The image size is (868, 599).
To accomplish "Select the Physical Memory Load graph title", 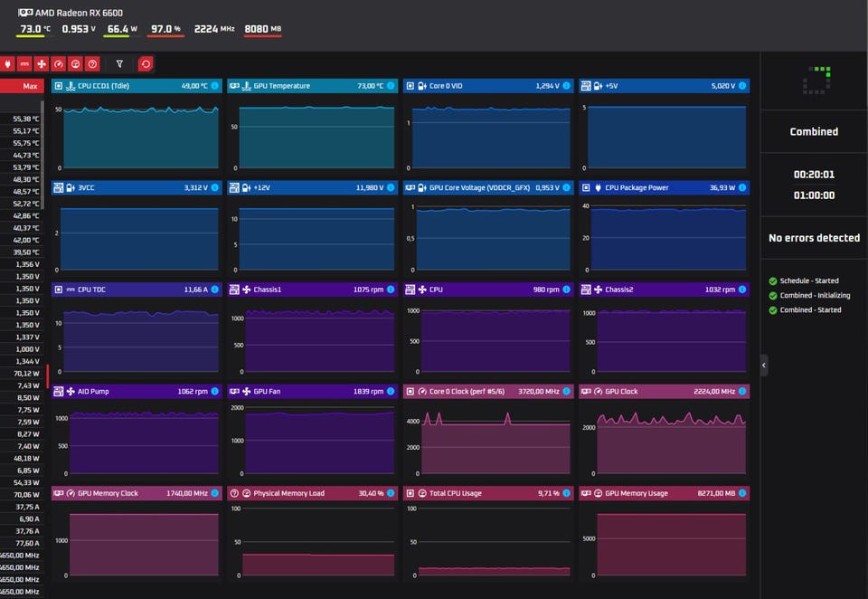I will coord(289,493).
